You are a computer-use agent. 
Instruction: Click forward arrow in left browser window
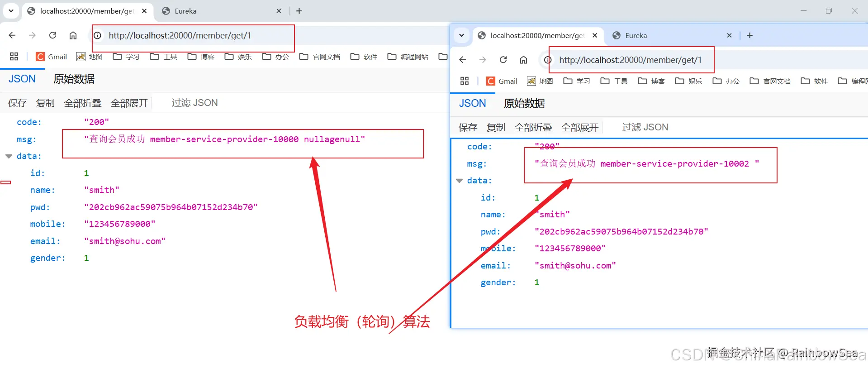tap(32, 35)
